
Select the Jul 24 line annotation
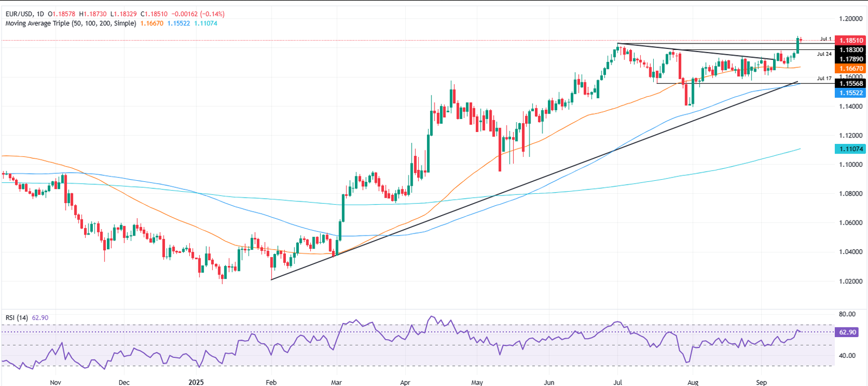point(824,54)
